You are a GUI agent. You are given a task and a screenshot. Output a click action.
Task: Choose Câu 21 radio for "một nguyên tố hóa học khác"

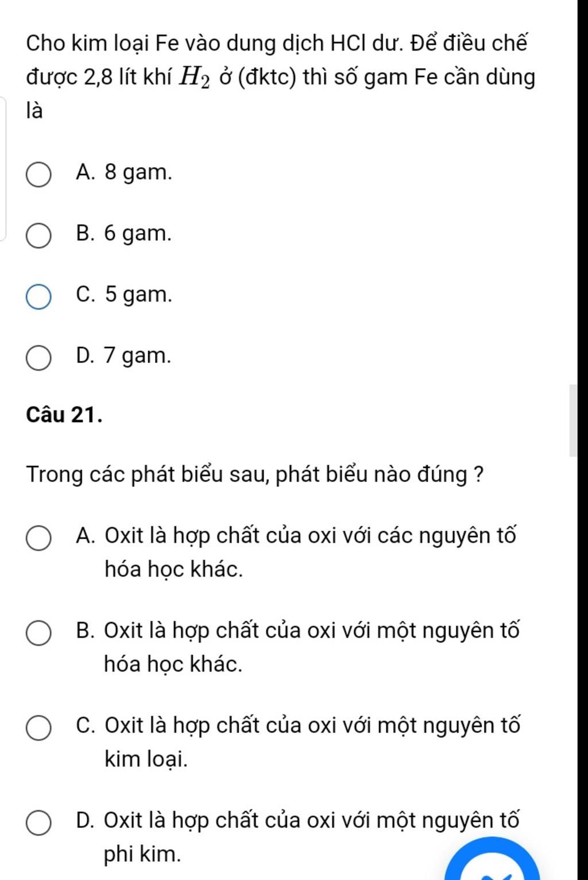click(38, 634)
